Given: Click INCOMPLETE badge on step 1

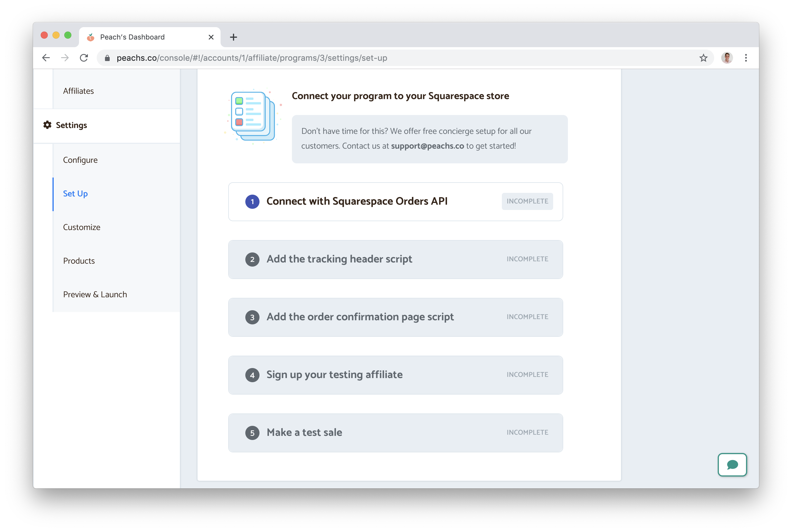Looking at the screenshot, I should 527,201.
